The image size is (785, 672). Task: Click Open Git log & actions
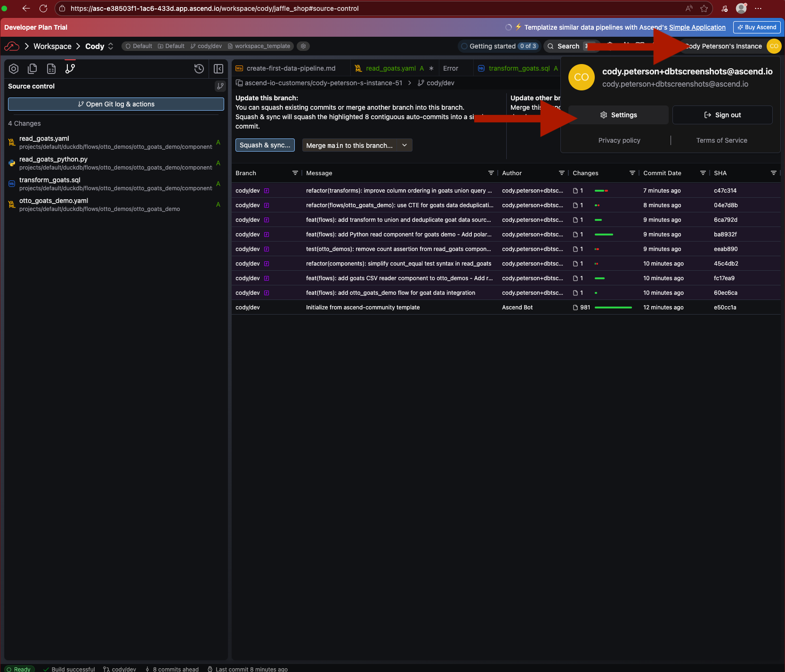[116, 104]
